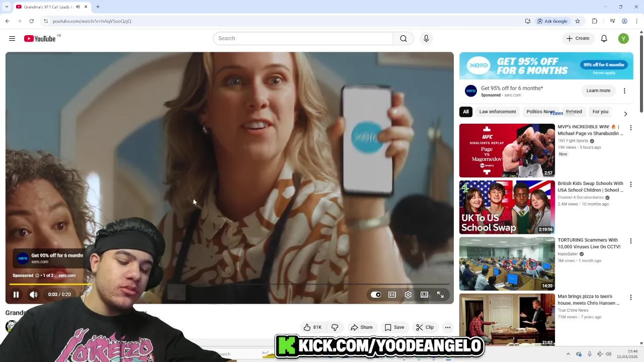Click the Learn more ad button

click(598, 91)
